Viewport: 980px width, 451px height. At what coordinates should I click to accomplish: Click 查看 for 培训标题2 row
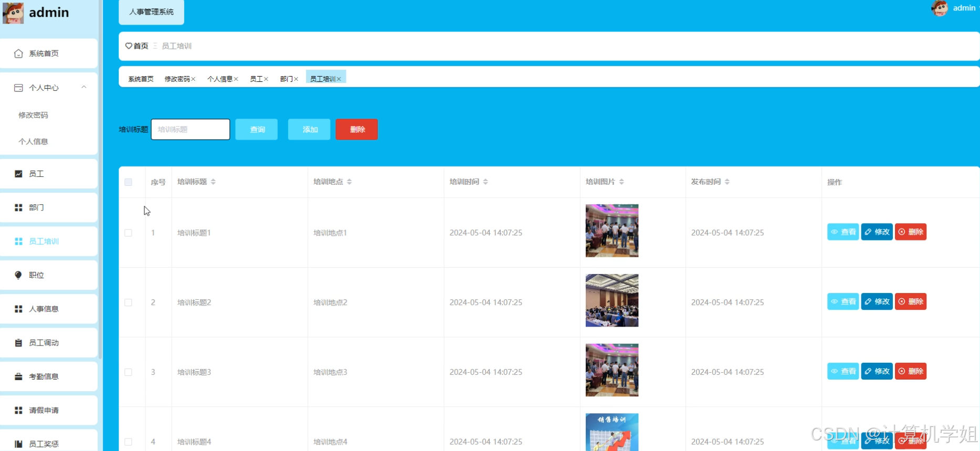(843, 301)
